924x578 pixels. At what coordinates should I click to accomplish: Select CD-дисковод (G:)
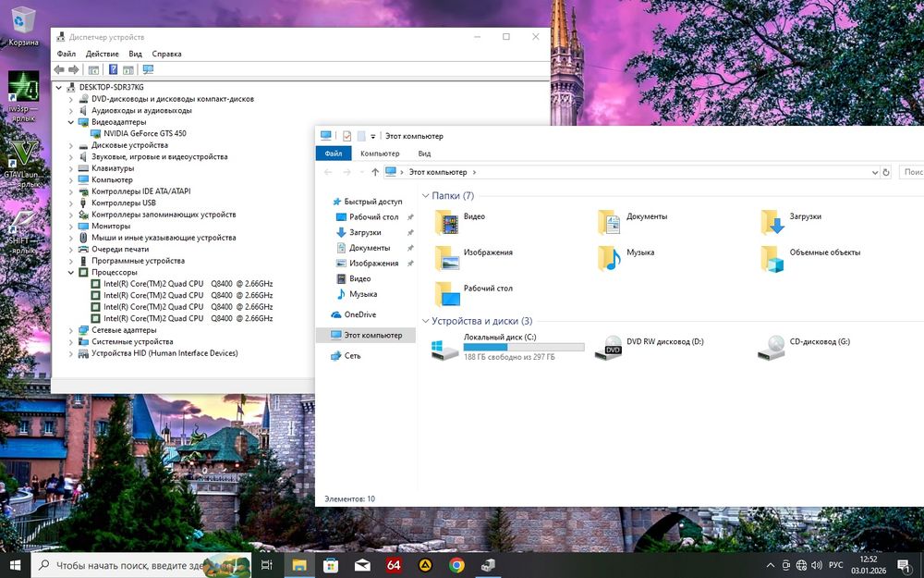pos(805,347)
